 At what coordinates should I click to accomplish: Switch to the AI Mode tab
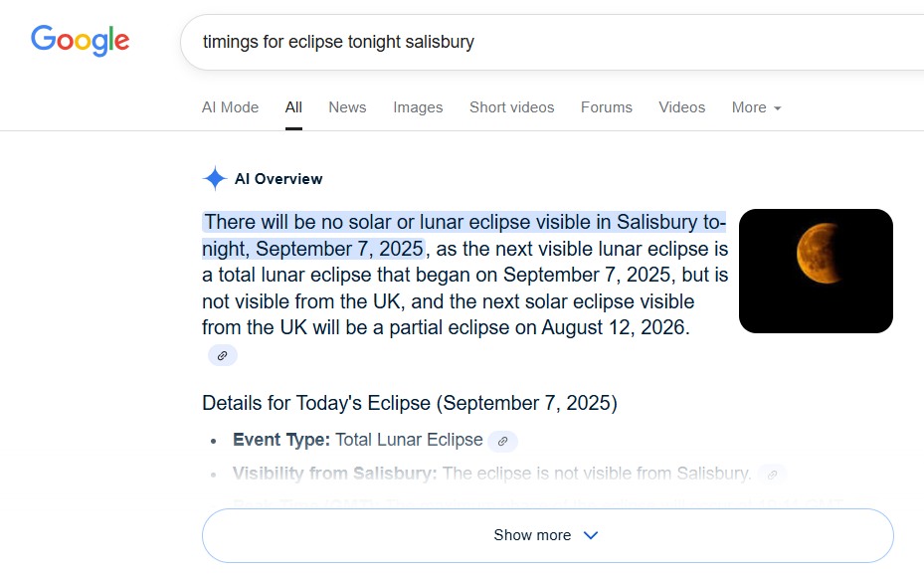(x=230, y=107)
